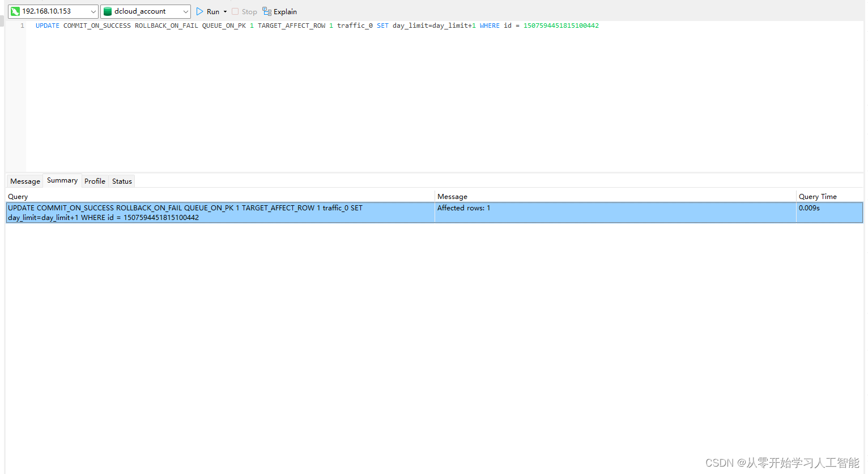Click line number 1 in the gutter
The height and width of the screenshot is (474, 868).
[22, 26]
